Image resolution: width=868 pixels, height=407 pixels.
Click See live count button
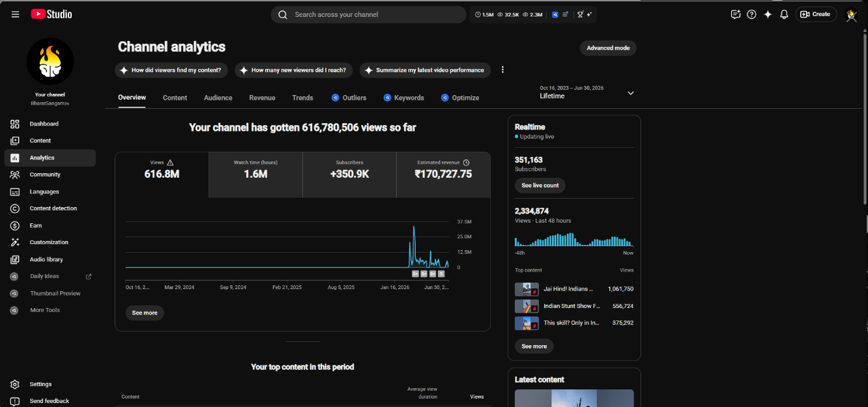(540, 186)
